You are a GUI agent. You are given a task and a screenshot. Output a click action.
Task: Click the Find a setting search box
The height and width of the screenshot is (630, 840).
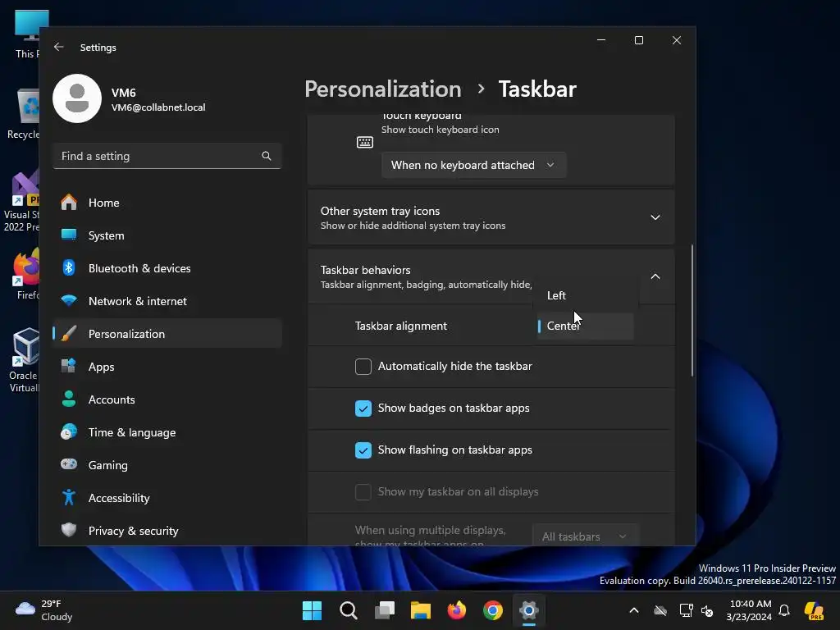tap(167, 156)
